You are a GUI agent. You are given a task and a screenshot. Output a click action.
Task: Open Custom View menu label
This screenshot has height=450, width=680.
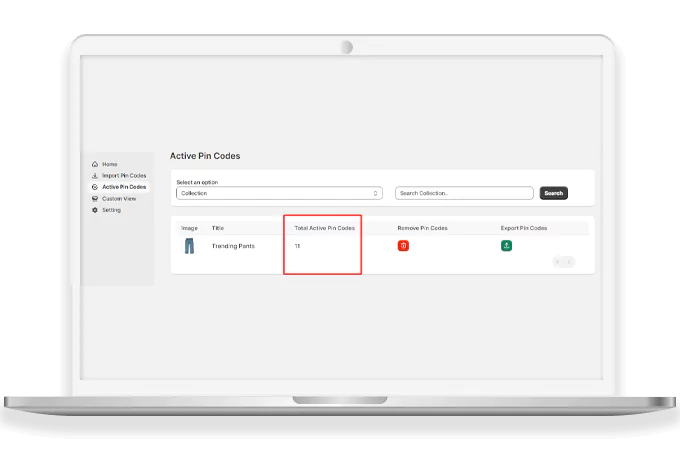[x=119, y=198]
